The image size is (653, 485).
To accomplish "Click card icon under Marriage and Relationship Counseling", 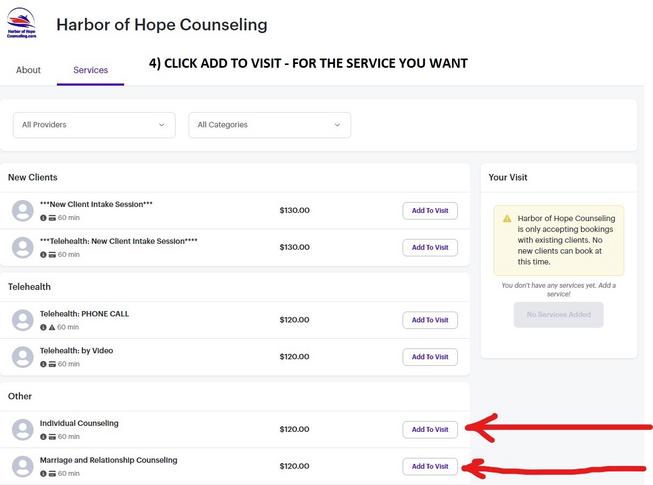I will (52, 473).
